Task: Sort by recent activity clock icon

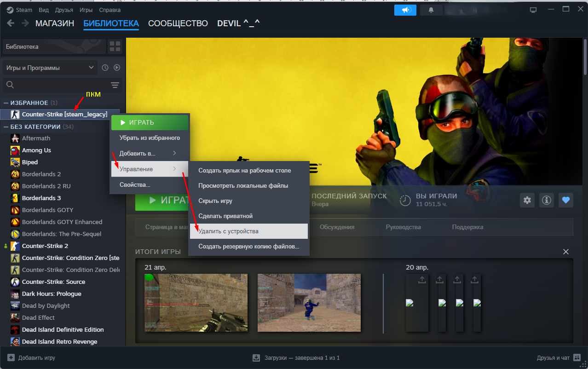Action: click(105, 68)
